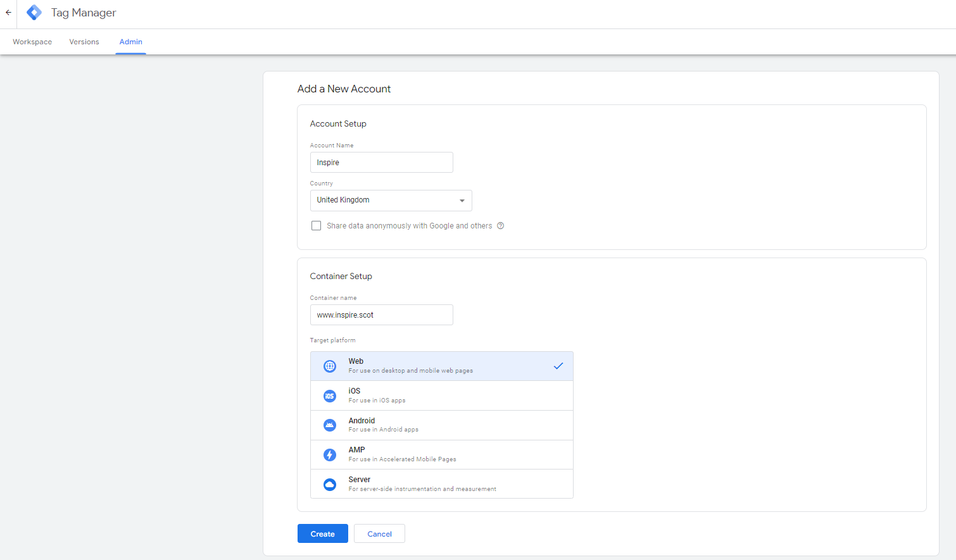Click 'For use in Android apps' text
Screen dimensions: 956x560
[383, 430]
